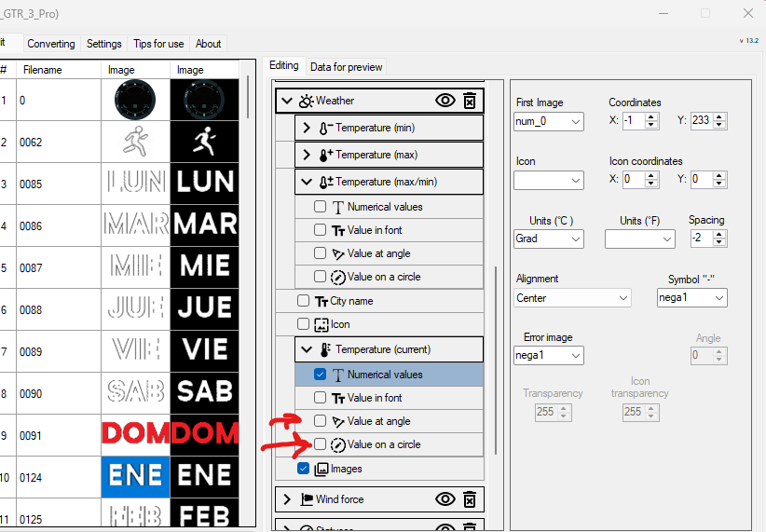Collapse the Weather section

tap(287, 102)
